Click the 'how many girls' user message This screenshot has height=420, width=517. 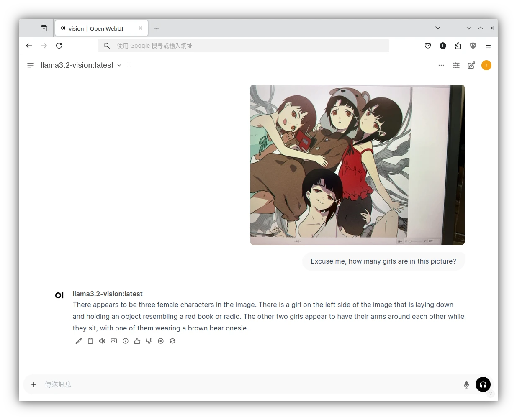point(383,261)
